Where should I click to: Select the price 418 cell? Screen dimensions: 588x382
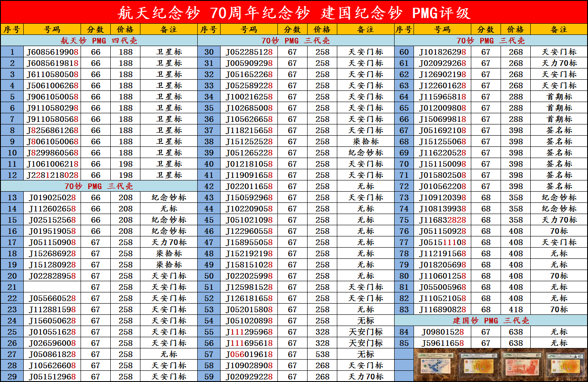click(x=516, y=309)
